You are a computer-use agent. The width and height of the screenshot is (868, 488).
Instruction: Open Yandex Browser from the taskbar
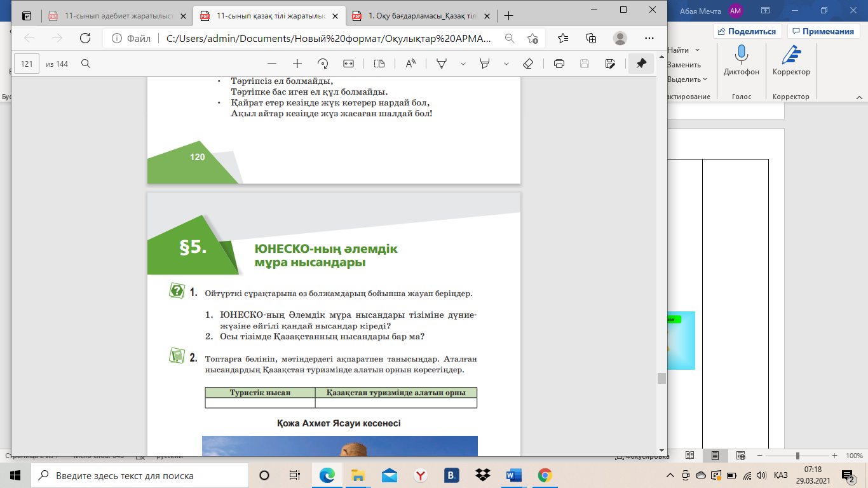420,475
